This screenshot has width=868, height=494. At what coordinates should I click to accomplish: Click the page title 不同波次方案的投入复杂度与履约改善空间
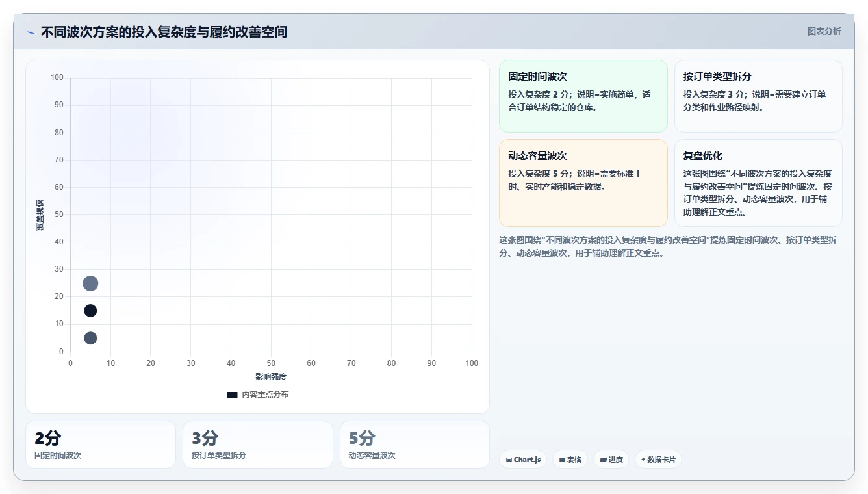pos(164,32)
